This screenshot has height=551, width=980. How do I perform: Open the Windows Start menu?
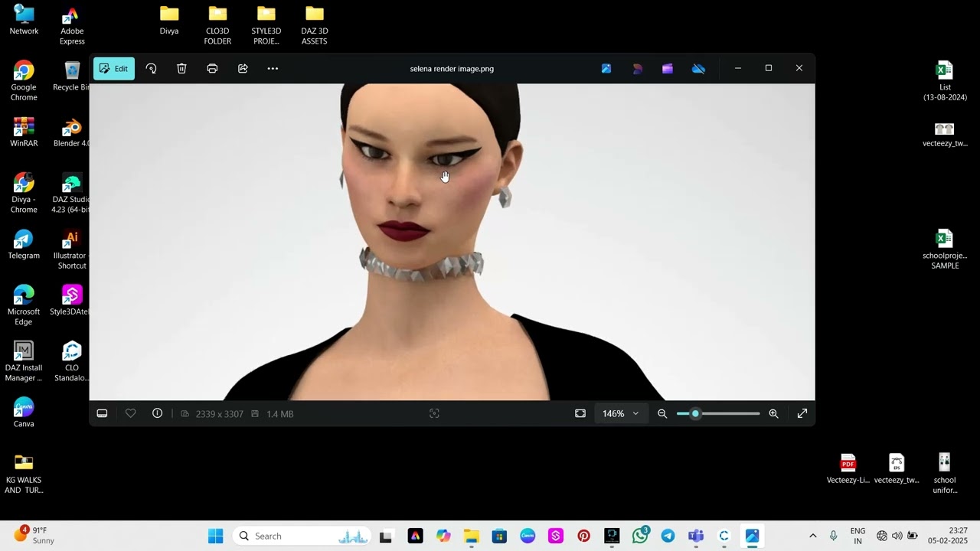coord(216,536)
